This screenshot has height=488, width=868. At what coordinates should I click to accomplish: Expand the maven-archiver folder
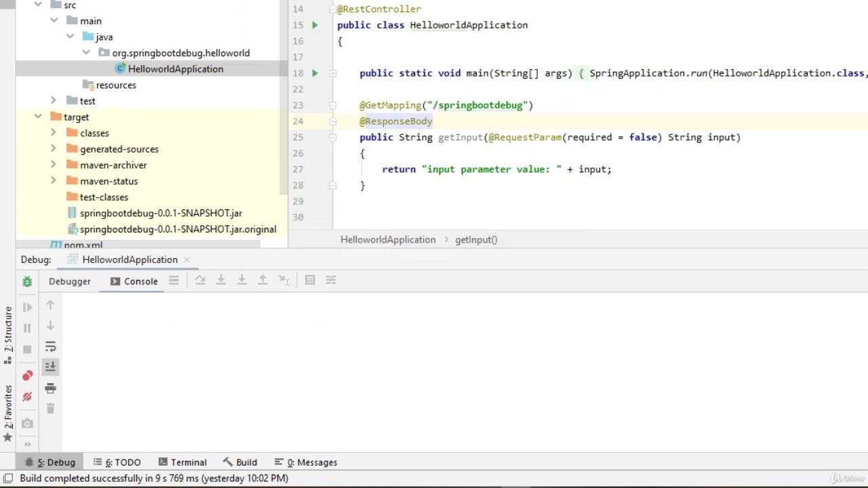[x=54, y=165]
